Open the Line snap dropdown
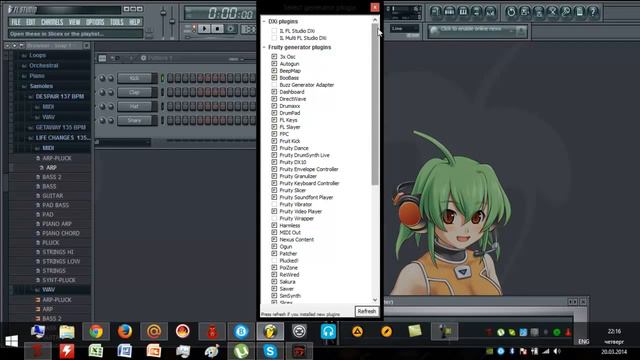This screenshot has height=360, width=640. 404,29
